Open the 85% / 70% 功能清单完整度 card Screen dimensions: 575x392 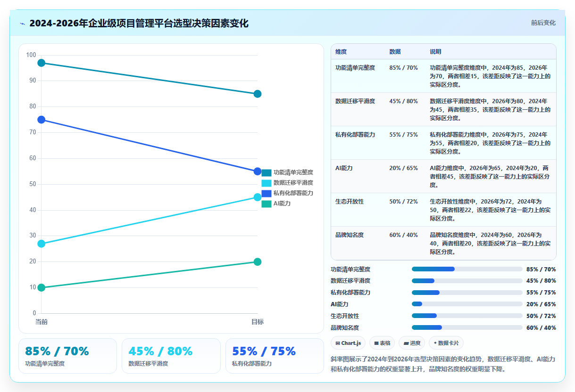[67, 356]
